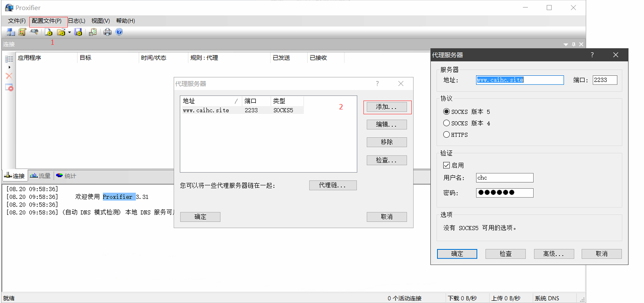
Task: Click 取消 in the proxy server edit dialog
Action: [x=602, y=254]
